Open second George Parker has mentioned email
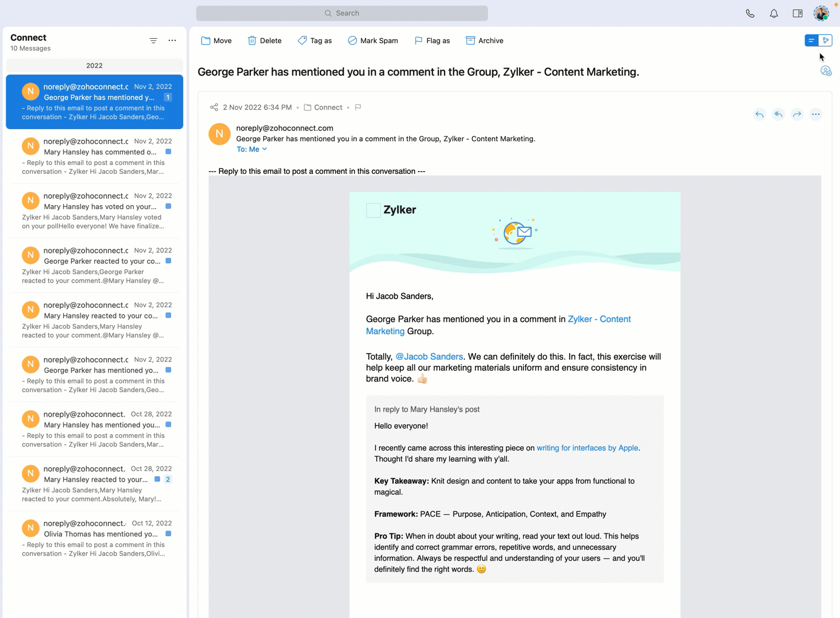840x618 pixels. click(x=94, y=375)
